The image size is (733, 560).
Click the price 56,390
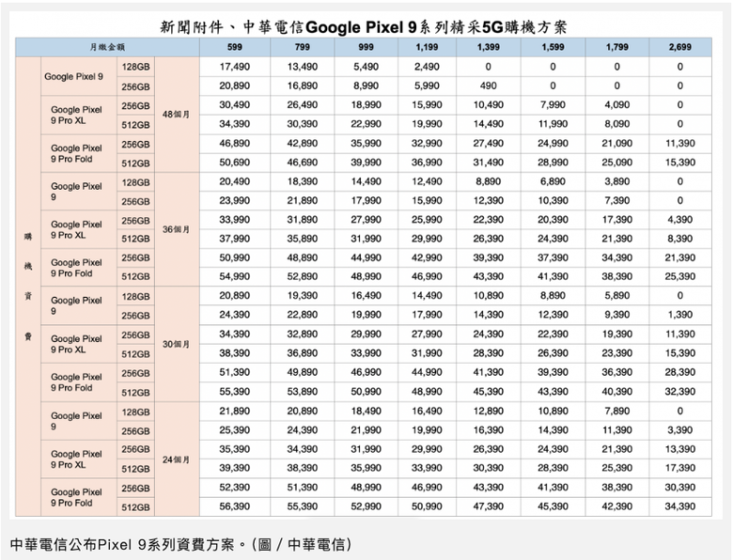click(x=235, y=506)
